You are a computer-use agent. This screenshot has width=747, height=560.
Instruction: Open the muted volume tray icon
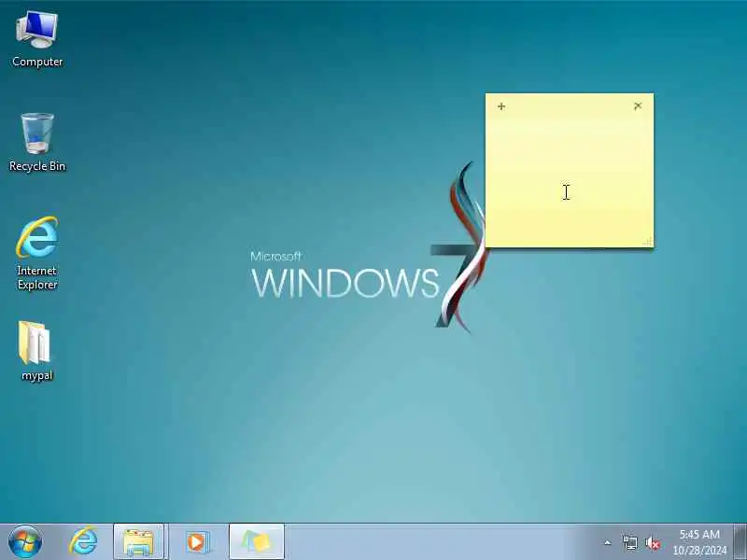tap(653, 542)
